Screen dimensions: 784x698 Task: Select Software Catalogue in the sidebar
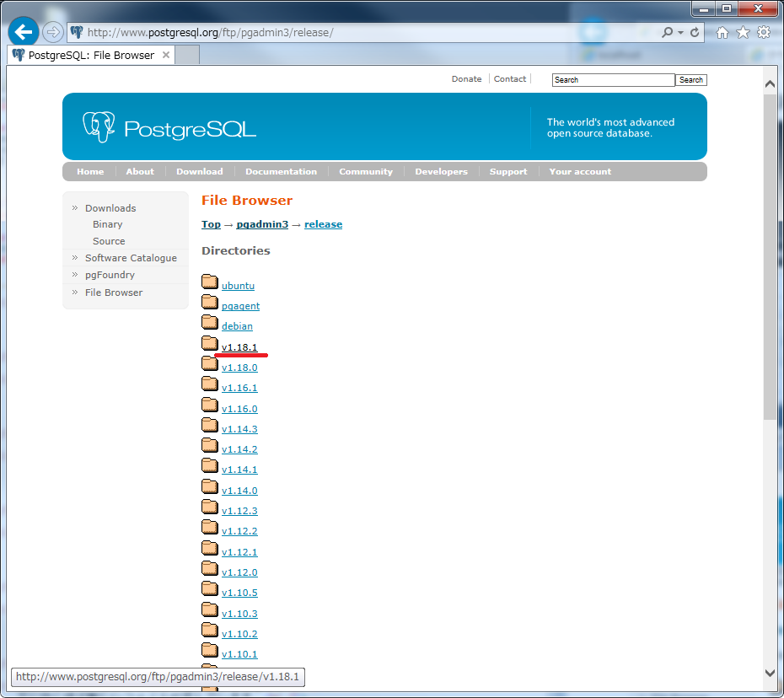click(x=131, y=258)
